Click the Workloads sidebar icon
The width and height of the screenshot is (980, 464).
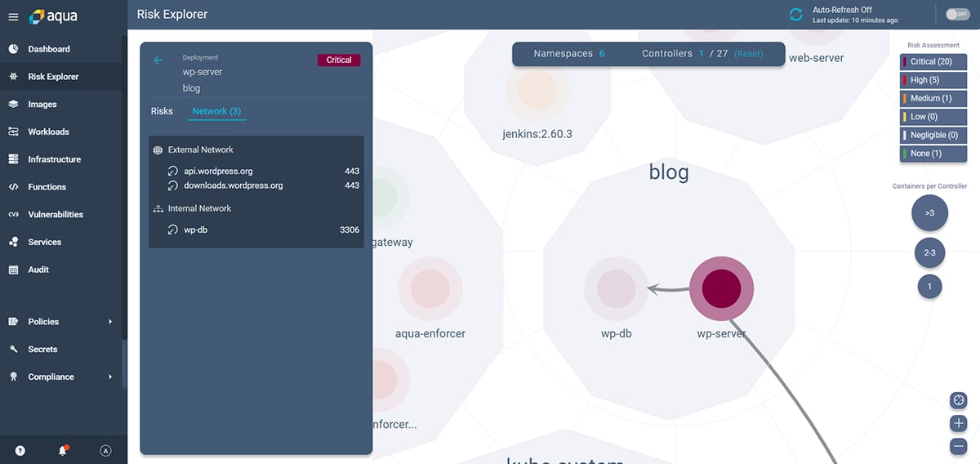point(13,132)
